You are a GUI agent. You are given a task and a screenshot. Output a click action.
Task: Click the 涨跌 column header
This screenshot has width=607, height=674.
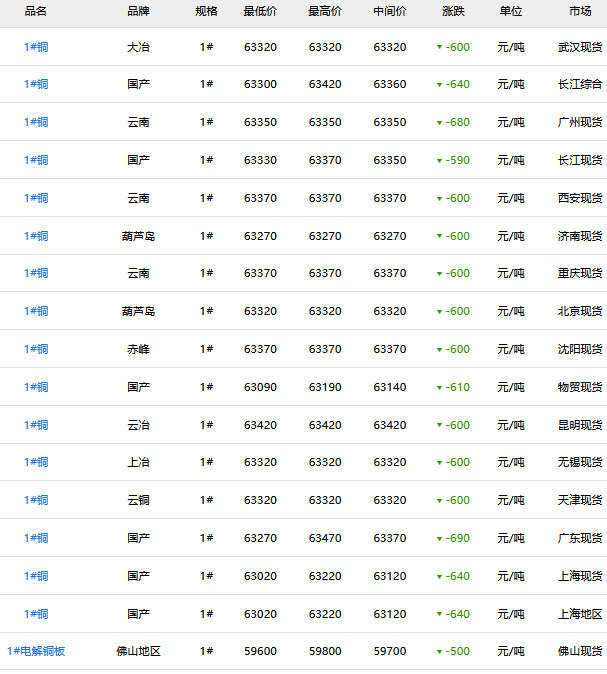click(x=453, y=11)
